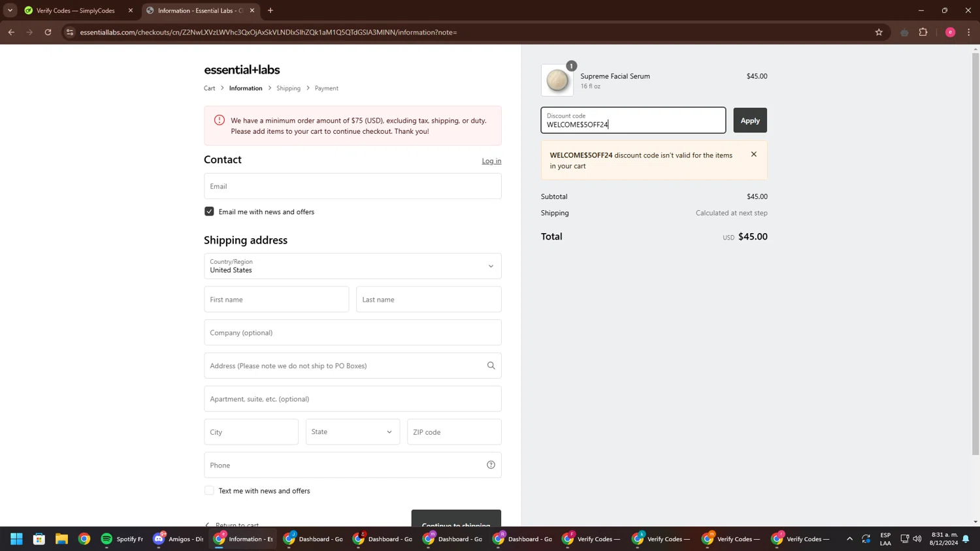Open the browser extensions puzzle icon
Viewport: 980px width, 551px height.
923,32
